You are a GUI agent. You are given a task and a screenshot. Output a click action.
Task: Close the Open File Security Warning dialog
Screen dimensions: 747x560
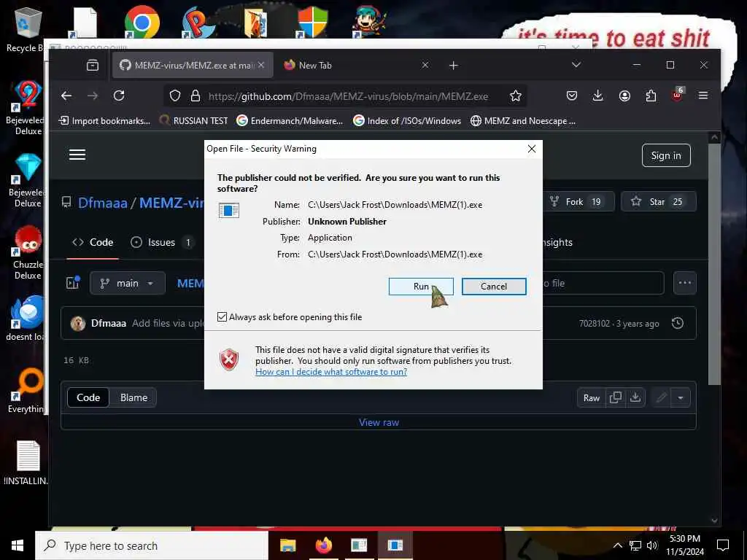532,149
